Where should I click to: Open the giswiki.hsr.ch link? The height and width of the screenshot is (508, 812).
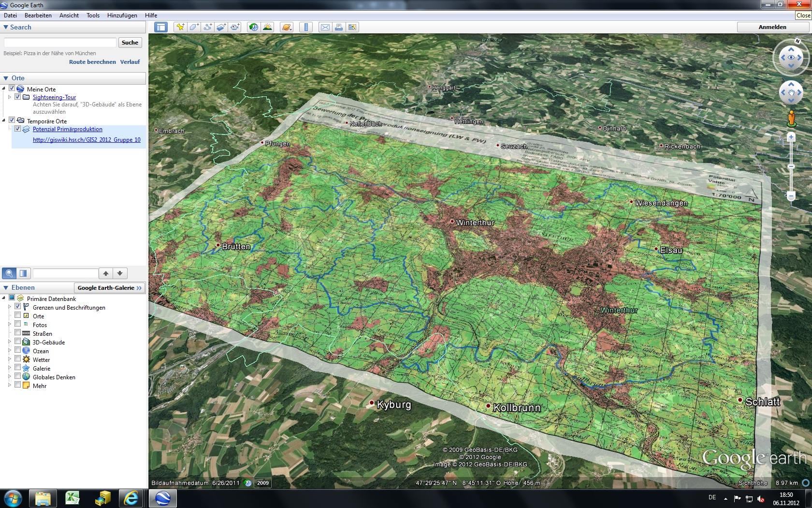point(87,140)
